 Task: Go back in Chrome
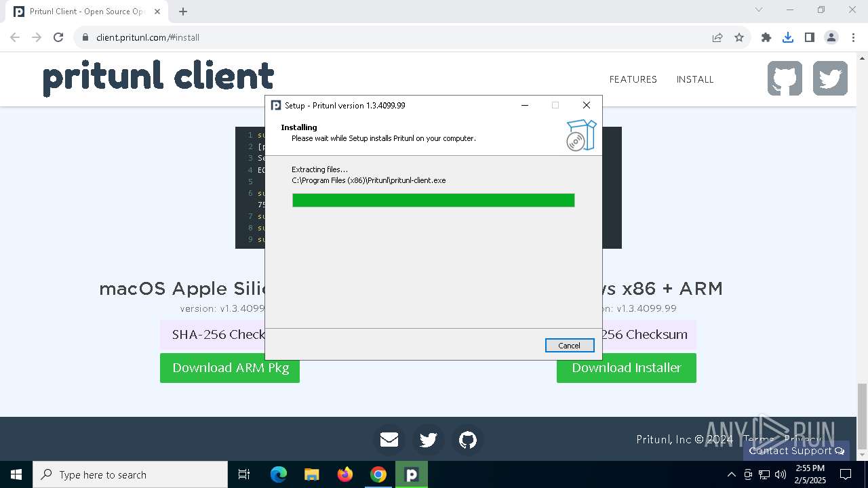(15, 38)
